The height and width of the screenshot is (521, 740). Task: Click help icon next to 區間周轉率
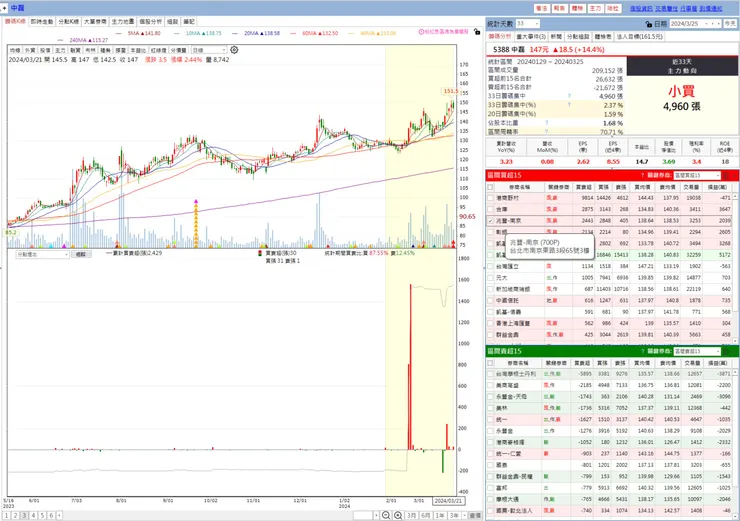pyautogui.click(x=547, y=132)
